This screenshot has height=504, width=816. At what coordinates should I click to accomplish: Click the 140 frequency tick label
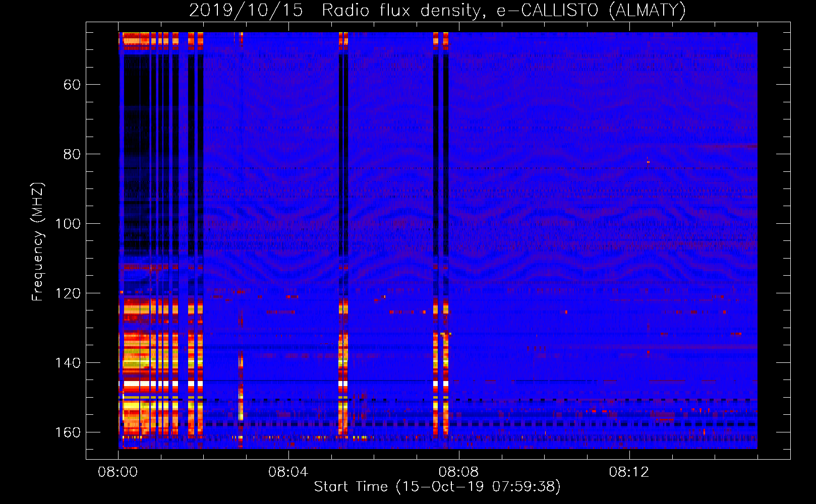pos(68,363)
